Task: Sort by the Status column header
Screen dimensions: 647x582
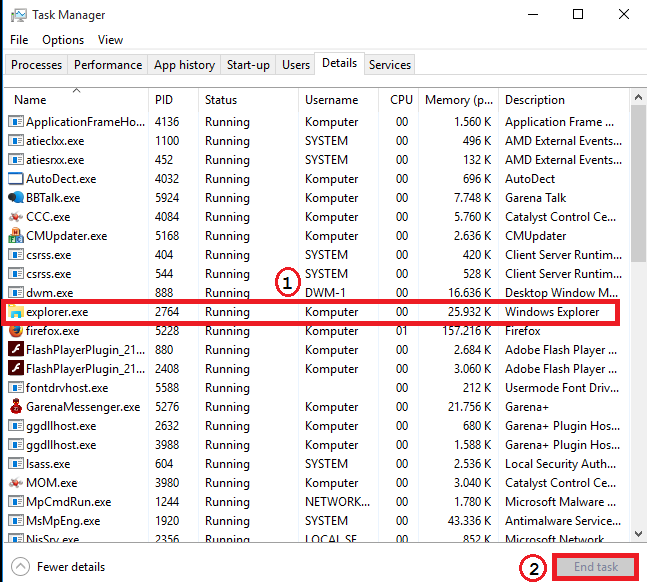Action: (x=248, y=100)
